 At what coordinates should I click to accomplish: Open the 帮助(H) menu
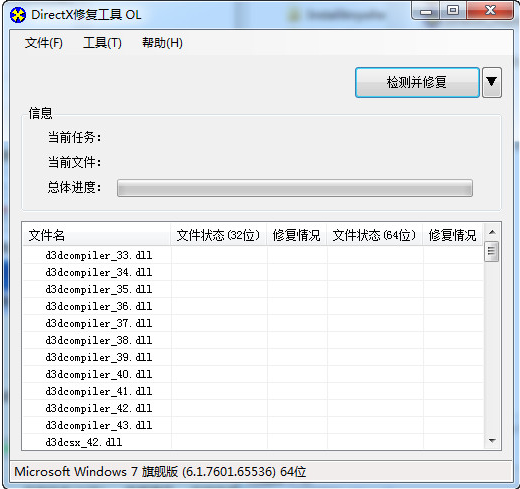click(x=162, y=43)
